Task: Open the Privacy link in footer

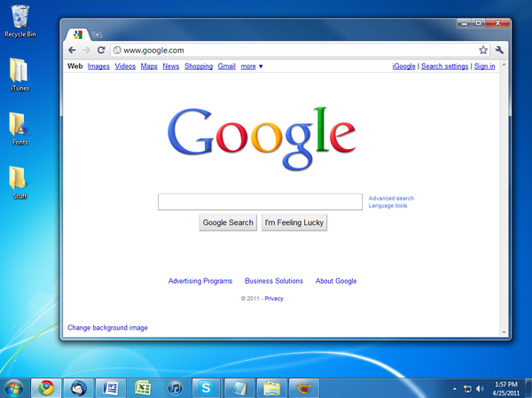Action: [x=274, y=299]
